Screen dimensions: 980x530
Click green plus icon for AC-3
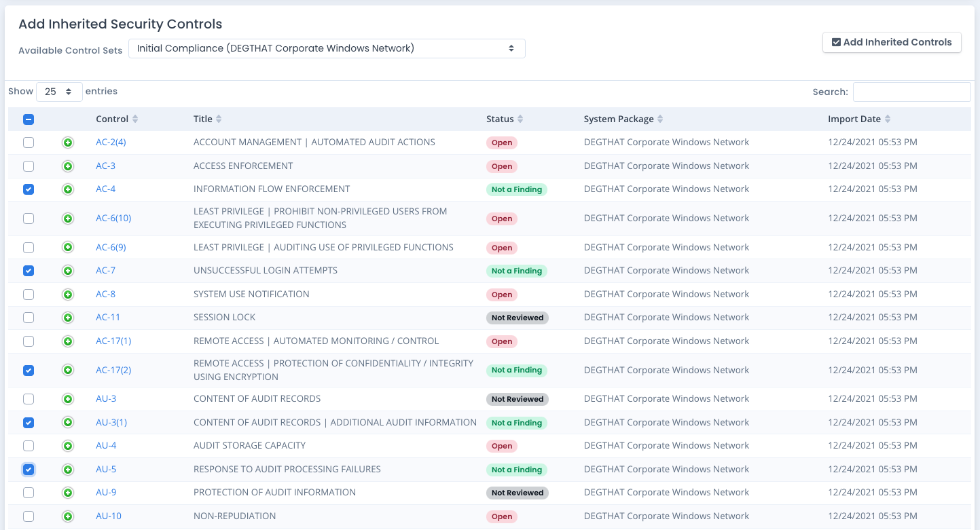(x=68, y=166)
